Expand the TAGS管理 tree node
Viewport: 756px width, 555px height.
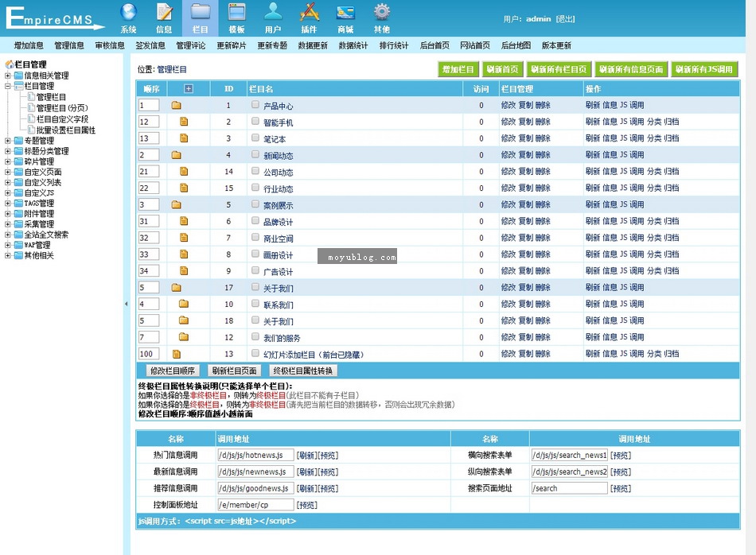(x=8, y=204)
